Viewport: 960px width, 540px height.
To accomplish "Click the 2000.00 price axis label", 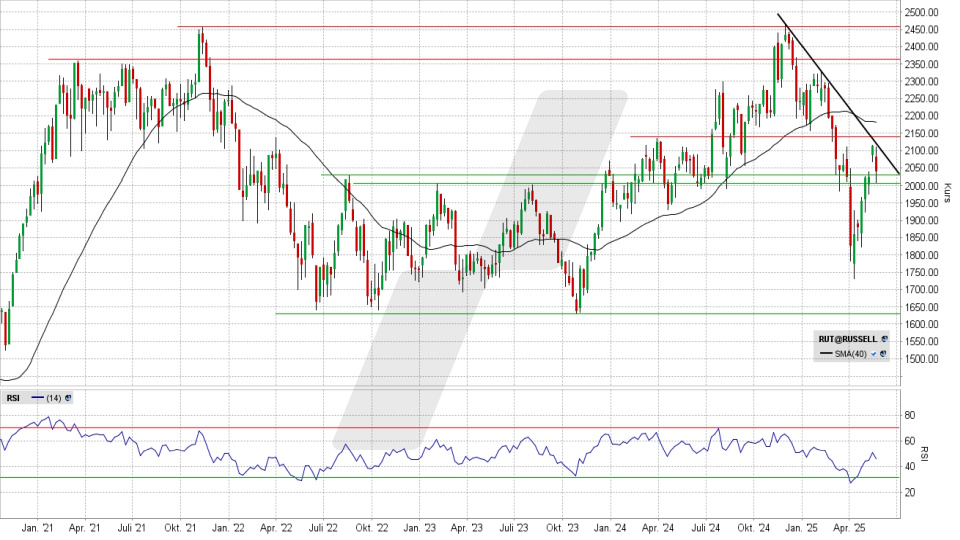I will click(921, 186).
